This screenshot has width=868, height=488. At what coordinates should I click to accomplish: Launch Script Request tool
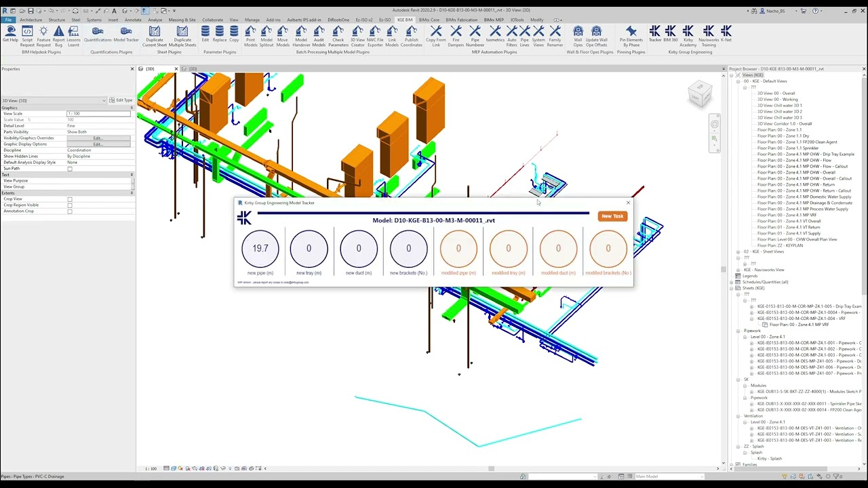pos(27,37)
